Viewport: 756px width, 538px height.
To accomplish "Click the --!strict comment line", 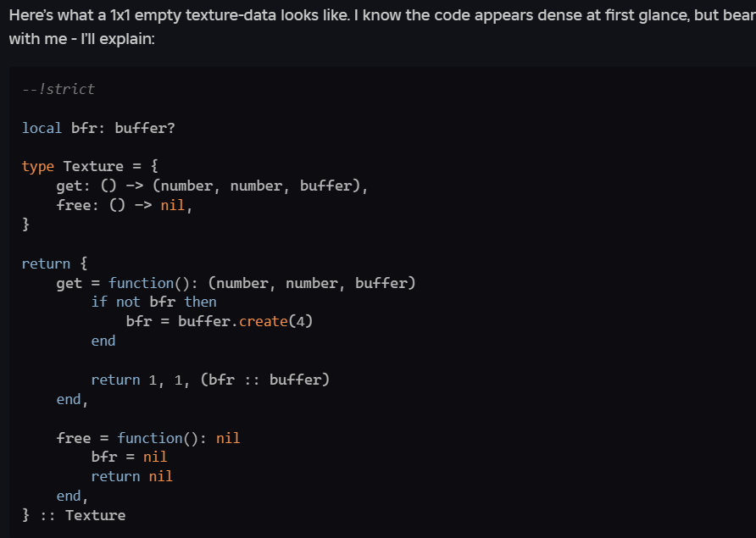I will tap(58, 89).
